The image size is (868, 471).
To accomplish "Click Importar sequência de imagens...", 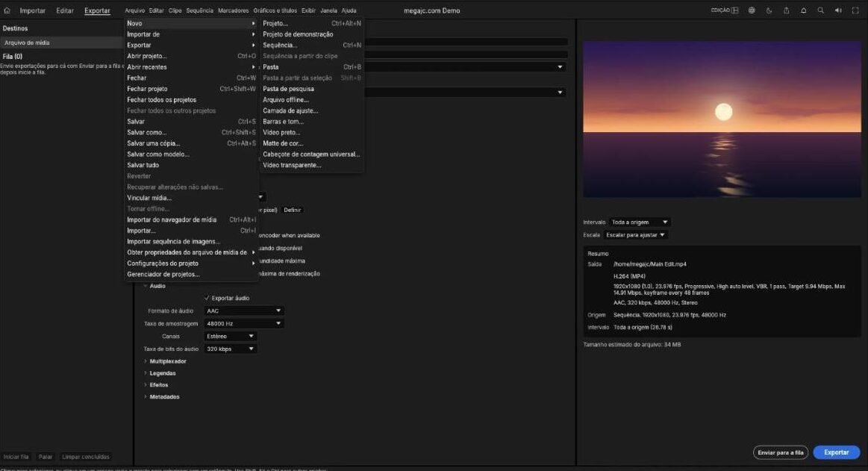I will (x=191, y=242).
